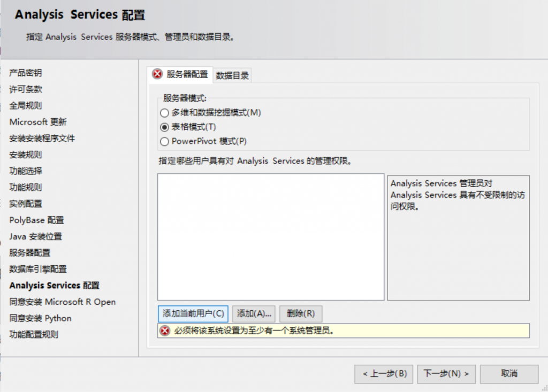Cancel setup with 取消 button
The image size is (548, 392).
tap(508, 374)
